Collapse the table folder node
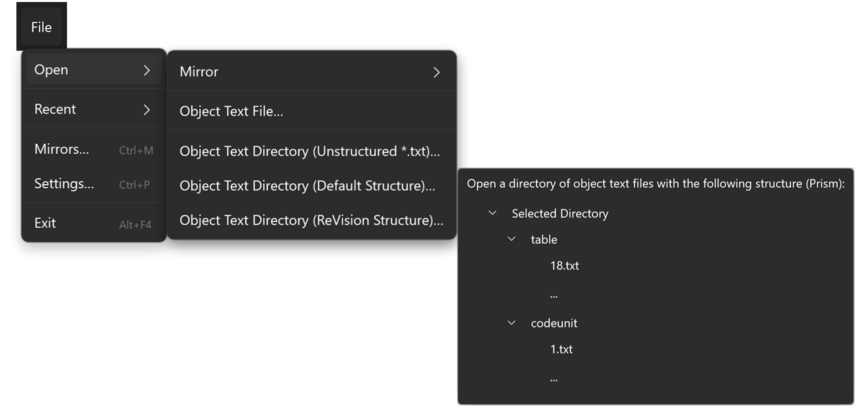This screenshot has width=863, height=414. tap(512, 239)
